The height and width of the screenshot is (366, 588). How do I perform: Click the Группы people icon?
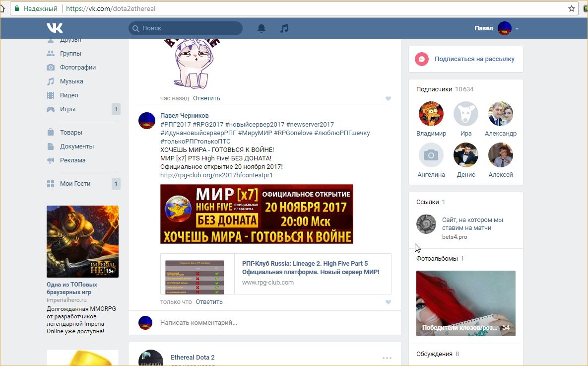[51, 53]
